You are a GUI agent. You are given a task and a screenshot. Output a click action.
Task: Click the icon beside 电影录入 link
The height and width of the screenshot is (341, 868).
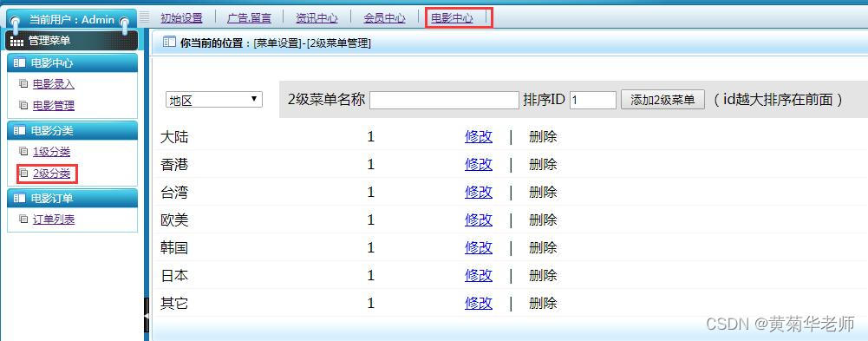coord(23,84)
